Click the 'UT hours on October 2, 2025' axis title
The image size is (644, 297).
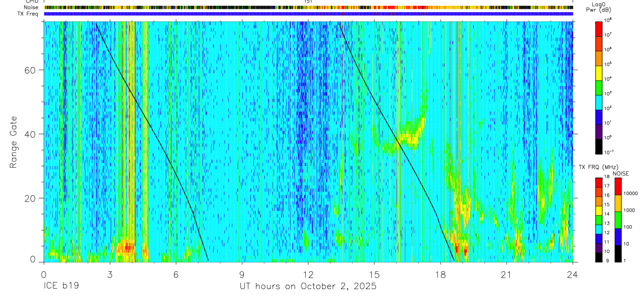308,287
